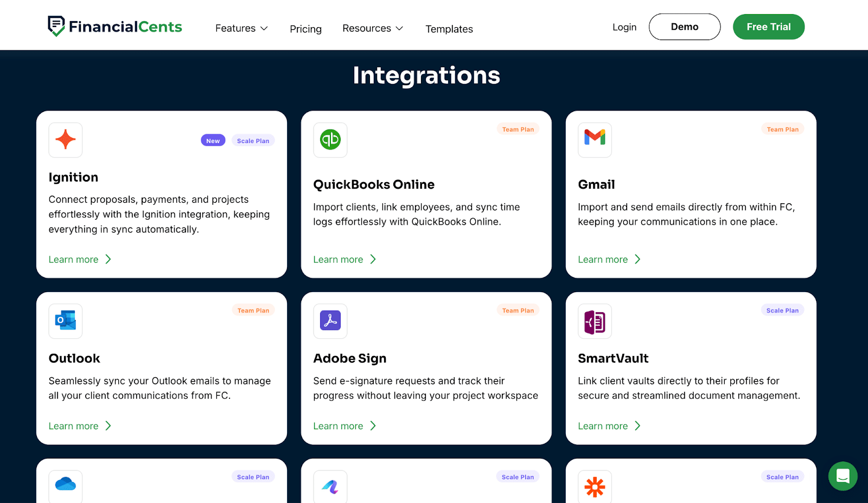
Task: Click the OneDrive cloud icon
Action: click(65, 487)
